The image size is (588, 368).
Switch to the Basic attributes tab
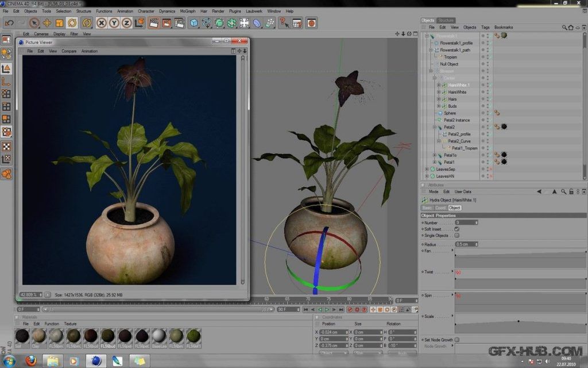pos(427,208)
